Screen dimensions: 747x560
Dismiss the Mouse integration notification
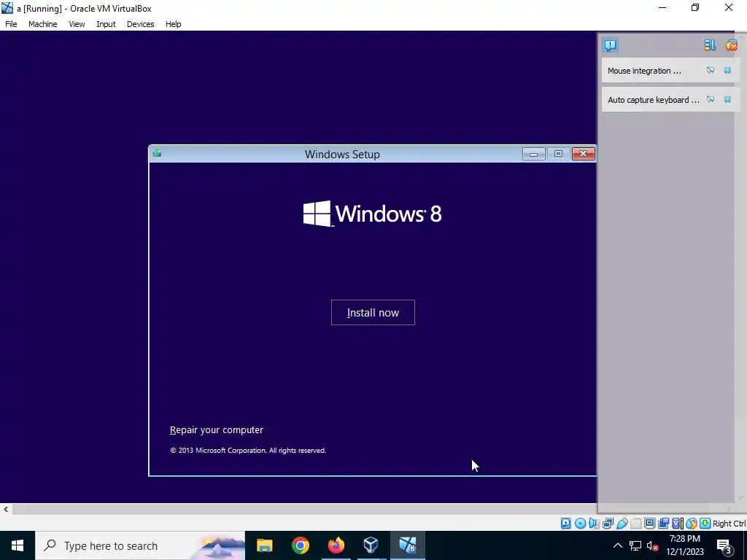(x=727, y=71)
